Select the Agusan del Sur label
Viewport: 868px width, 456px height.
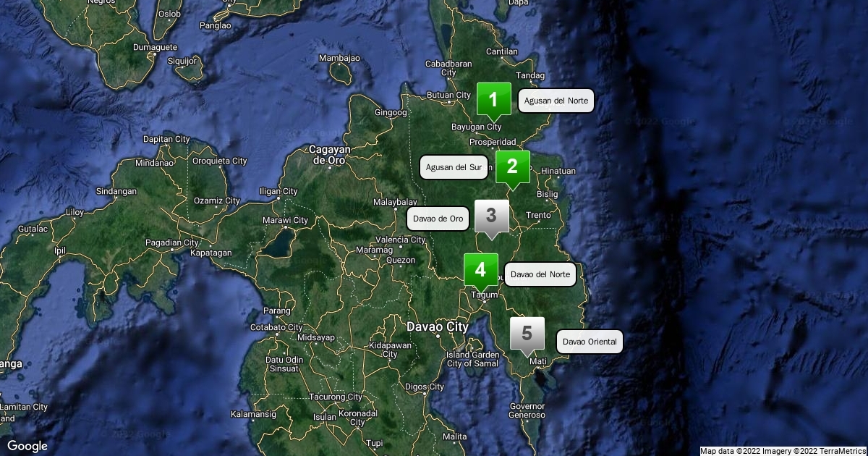[x=454, y=167]
